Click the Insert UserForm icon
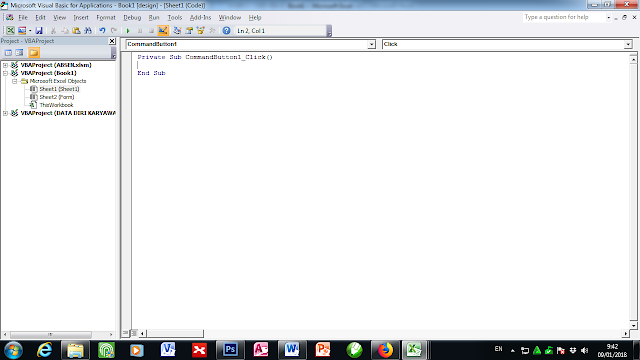Image resolution: width=640 pixels, height=360 pixels. tap(22, 31)
